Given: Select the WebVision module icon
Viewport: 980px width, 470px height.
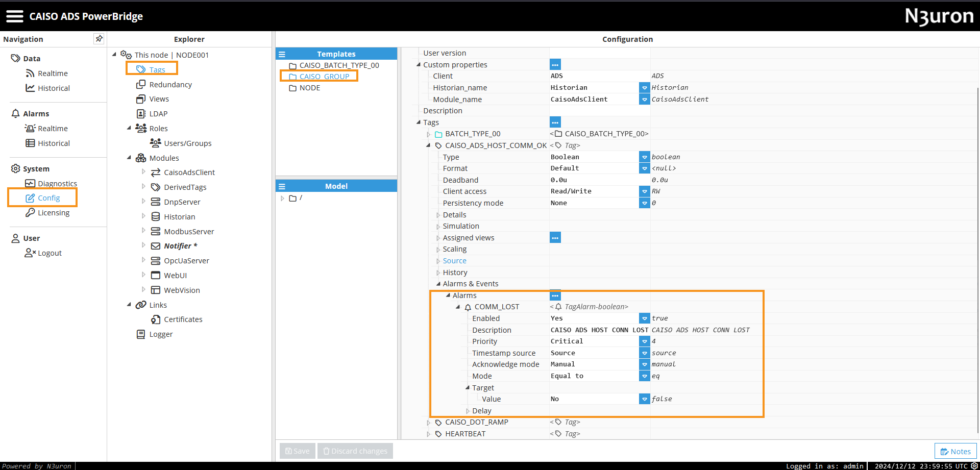Looking at the screenshot, I should tap(156, 290).
